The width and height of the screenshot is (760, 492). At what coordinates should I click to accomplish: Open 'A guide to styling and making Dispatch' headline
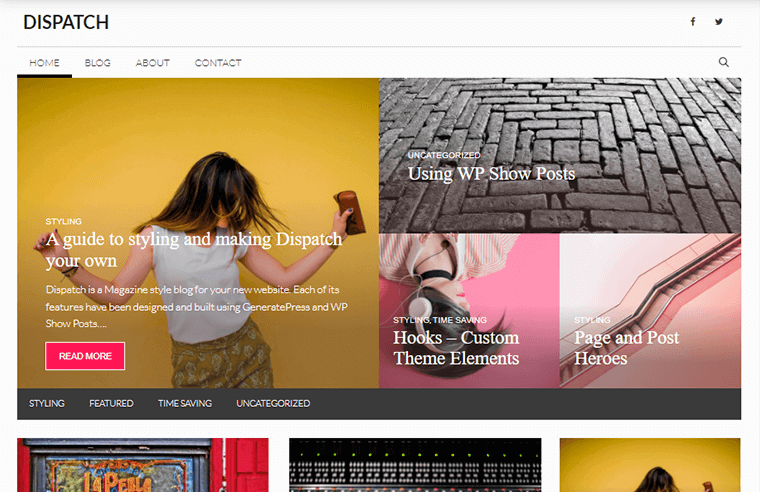click(x=194, y=250)
